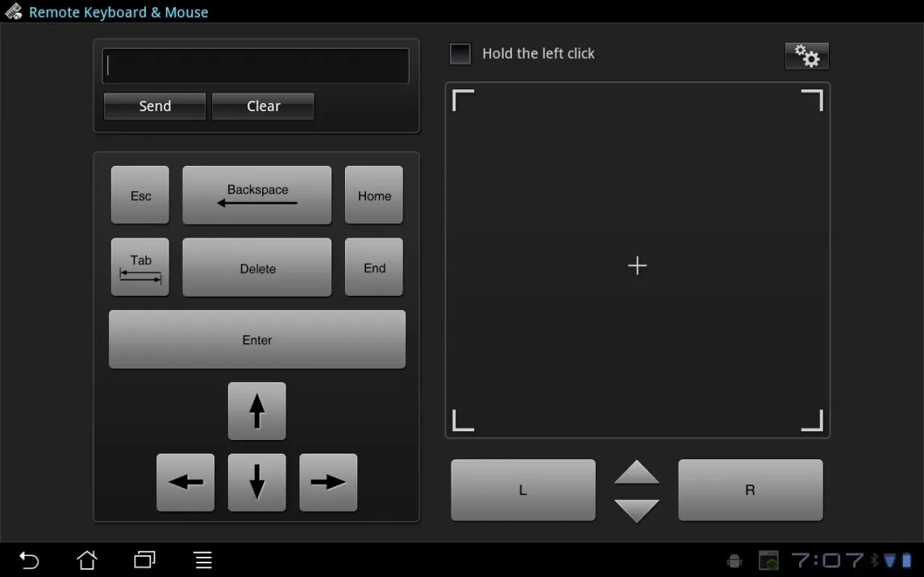The height and width of the screenshot is (577, 924).
Task: Tap the scroll up triangle
Action: 636,473
